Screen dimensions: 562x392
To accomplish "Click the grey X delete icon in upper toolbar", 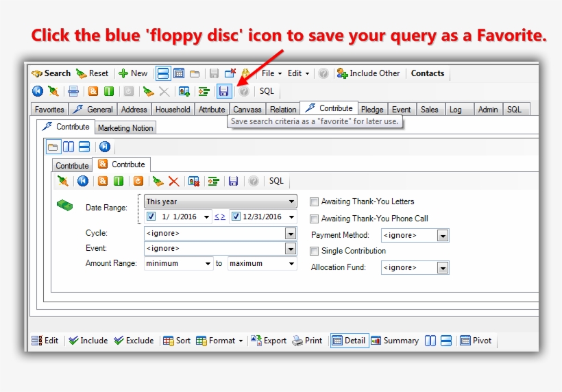I will point(164,91).
